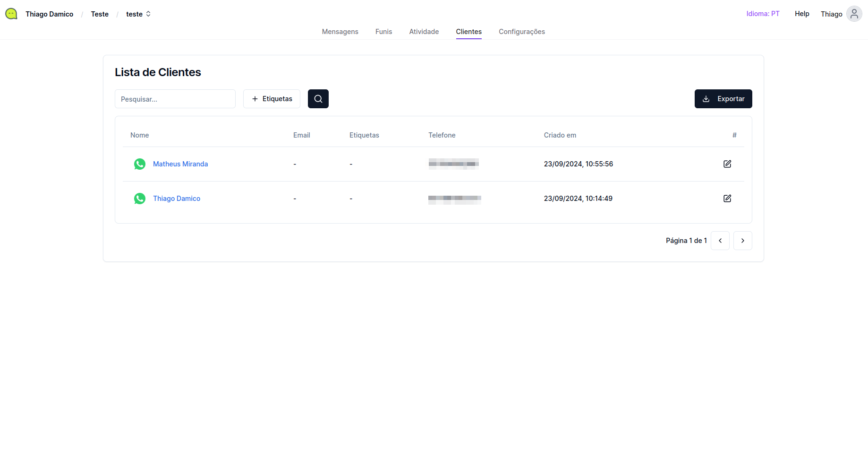This screenshot has width=868, height=468.
Task: Go to the previous page arrow
Action: [720, 241]
